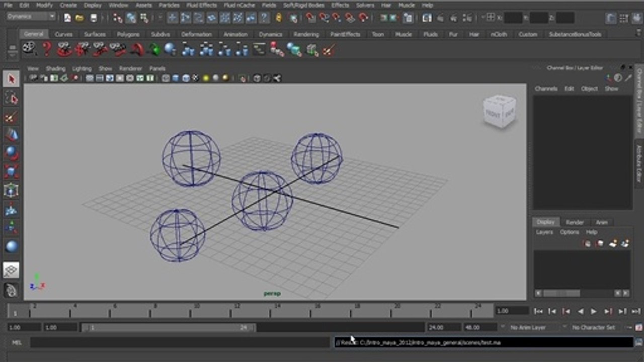Toggle wireframe shading cube in panel toolbar
The image size is (644, 362).
166,78
